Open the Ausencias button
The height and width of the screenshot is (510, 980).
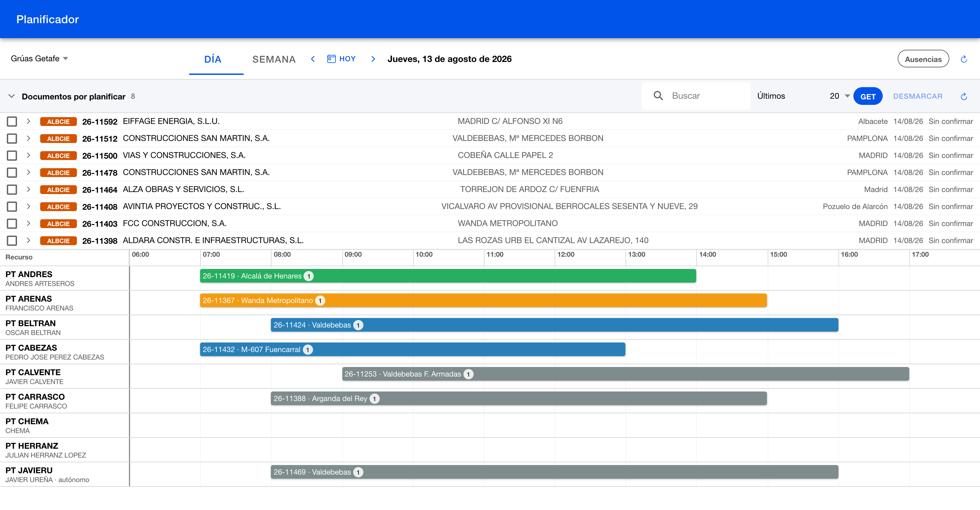(923, 59)
